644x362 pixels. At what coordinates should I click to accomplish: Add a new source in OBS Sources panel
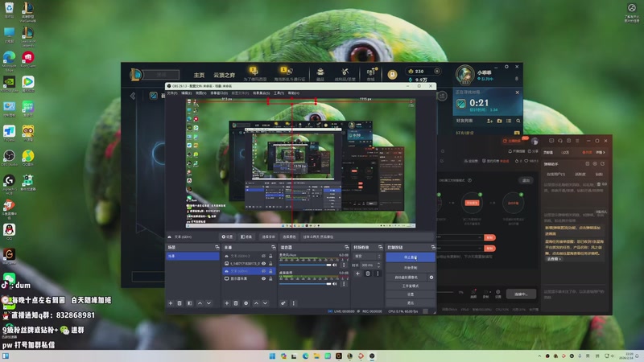(226, 303)
